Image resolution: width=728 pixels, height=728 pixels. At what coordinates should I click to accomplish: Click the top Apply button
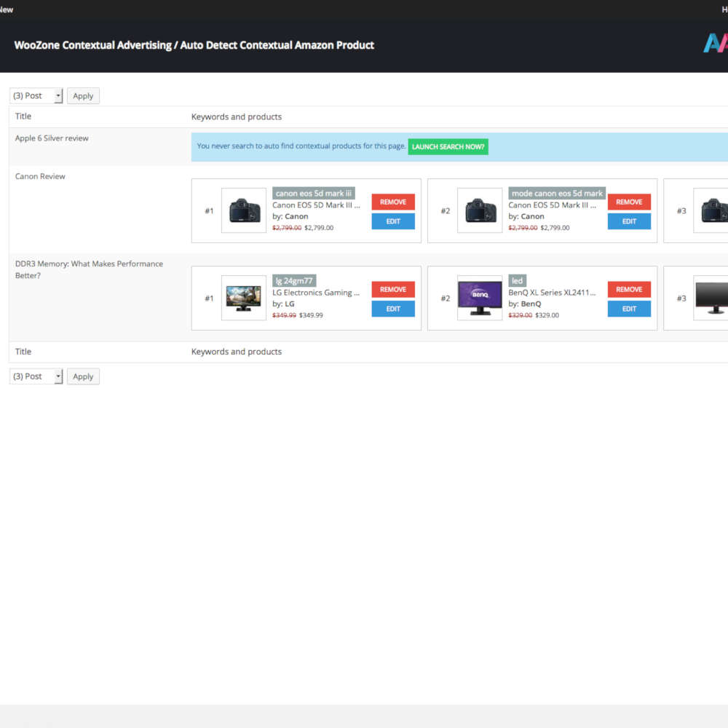pos(83,95)
